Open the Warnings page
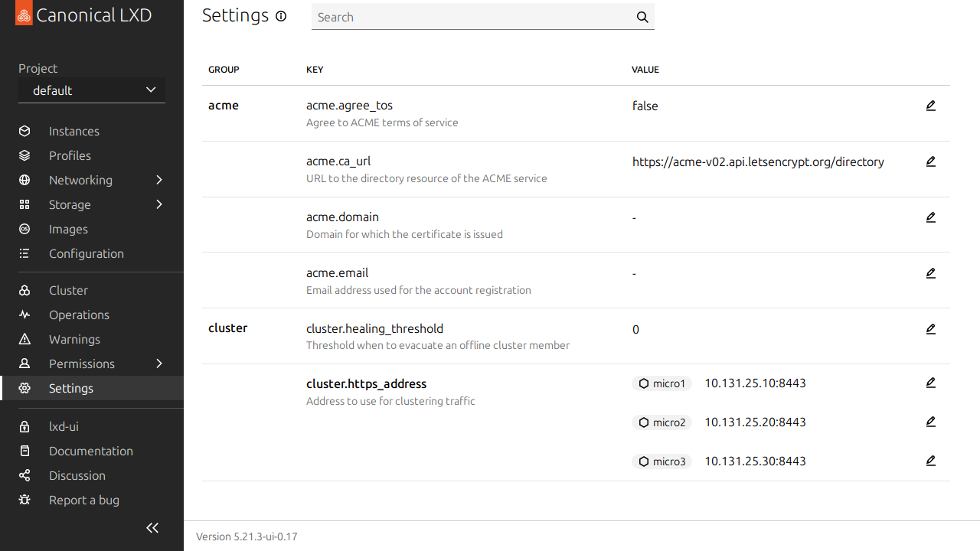 coord(74,339)
